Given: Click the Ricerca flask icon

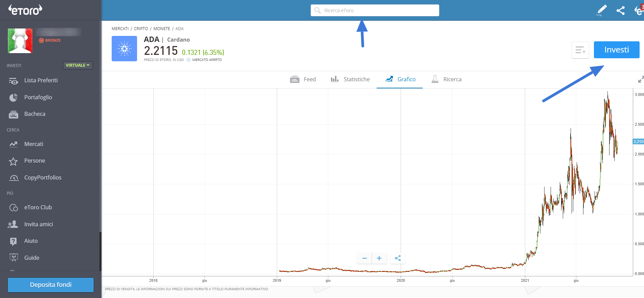Looking at the screenshot, I should pos(435,79).
